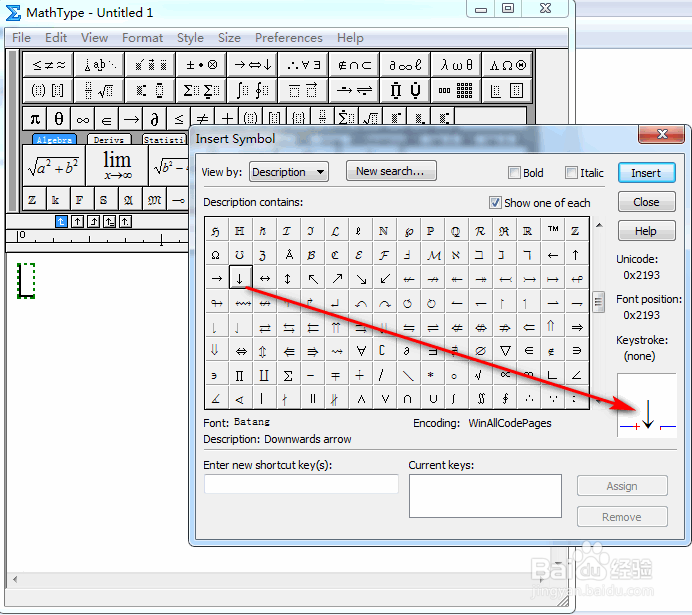Enable the Italic checkbox
The width and height of the screenshot is (692, 615).
(571, 172)
